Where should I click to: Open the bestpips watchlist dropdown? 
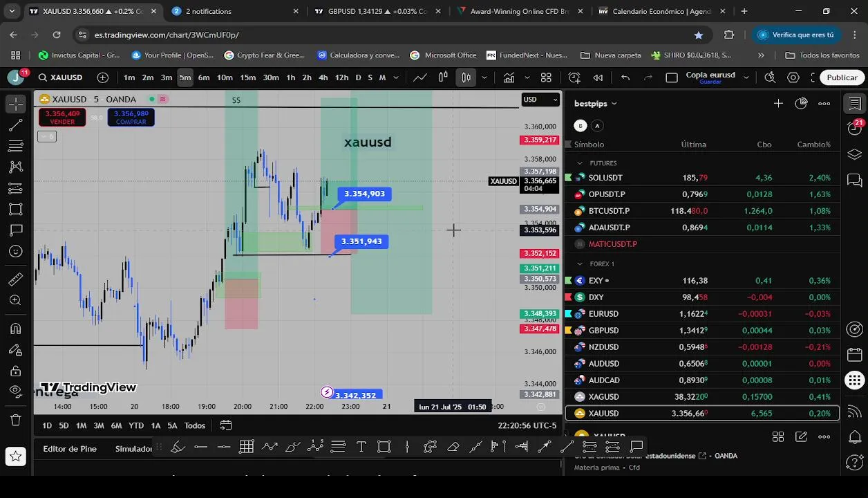tap(596, 104)
